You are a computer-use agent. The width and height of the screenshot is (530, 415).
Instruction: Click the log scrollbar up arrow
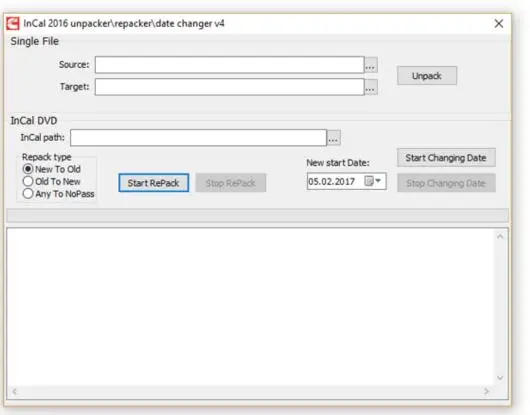pyautogui.click(x=500, y=236)
